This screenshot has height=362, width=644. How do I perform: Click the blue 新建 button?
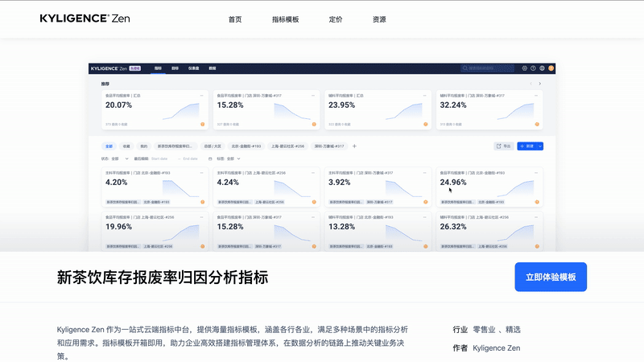point(527,146)
